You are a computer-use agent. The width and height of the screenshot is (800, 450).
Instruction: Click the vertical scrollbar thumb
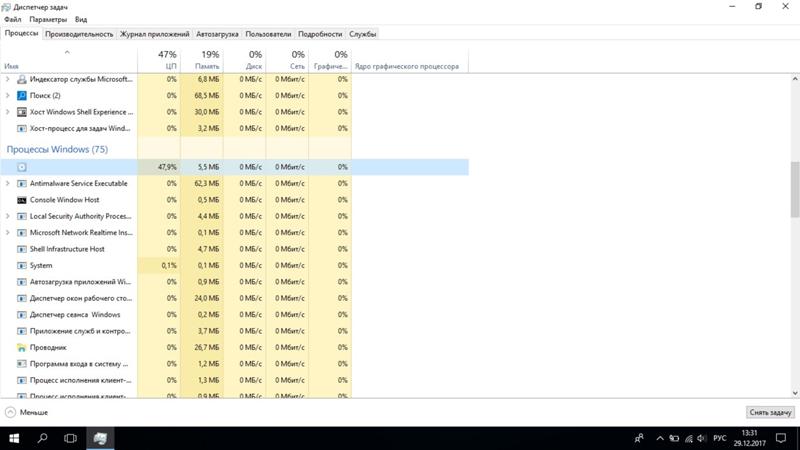[795, 189]
